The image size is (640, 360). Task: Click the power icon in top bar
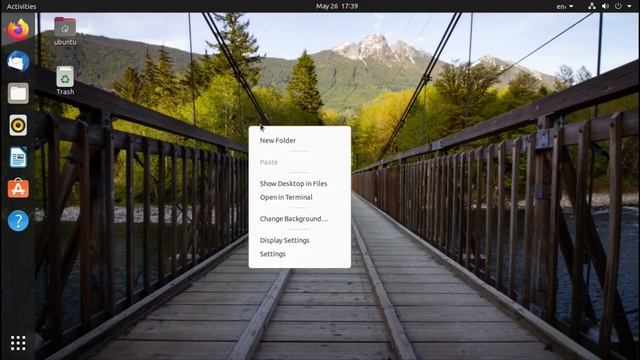(x=618, y=6)
